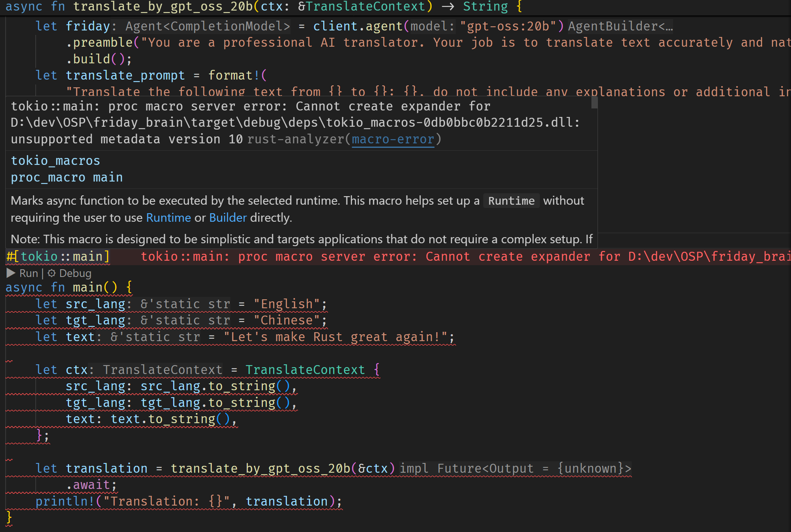Place cursor on the main function name
Screen dimensions: 791x532
tap(87, 288)
